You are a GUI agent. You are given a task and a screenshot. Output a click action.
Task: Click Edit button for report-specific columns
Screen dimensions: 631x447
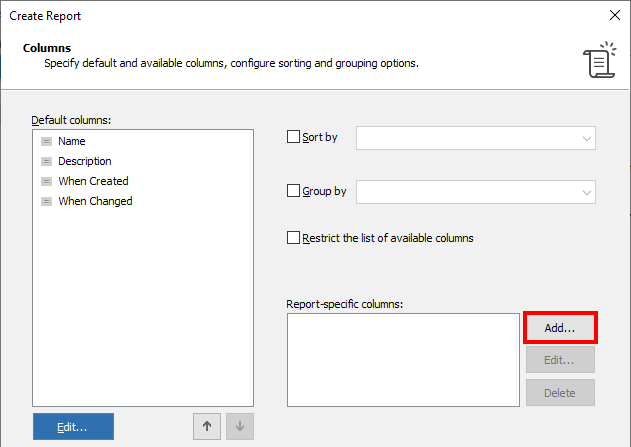point(560,360)
